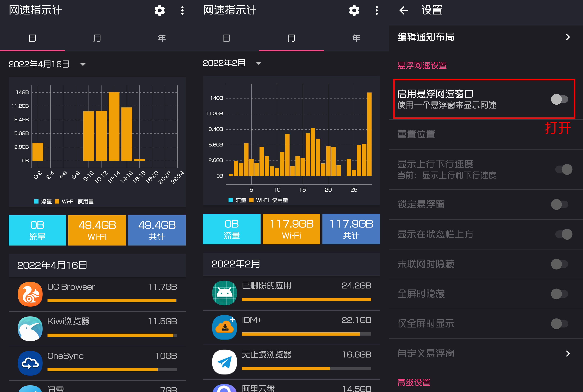The height and width of the screenshot is (392, 583).
Task: Open settings gear in left panel
Action: click(160, 10)
